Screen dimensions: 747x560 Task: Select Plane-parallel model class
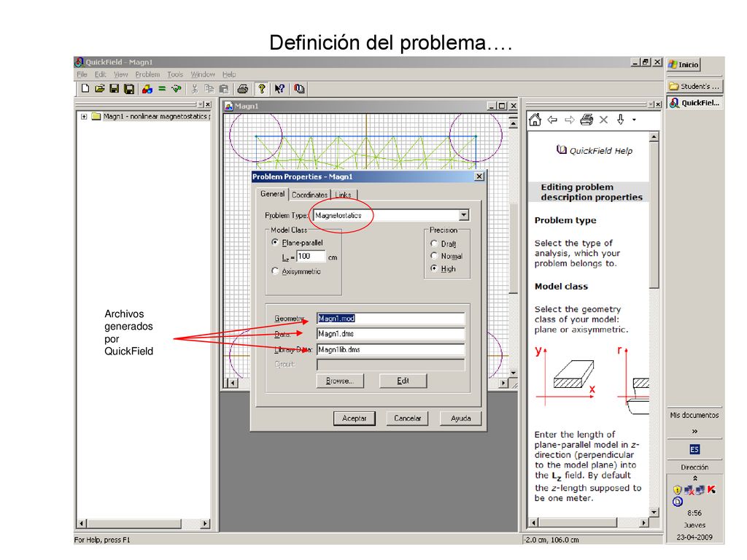tap(275, 242)
